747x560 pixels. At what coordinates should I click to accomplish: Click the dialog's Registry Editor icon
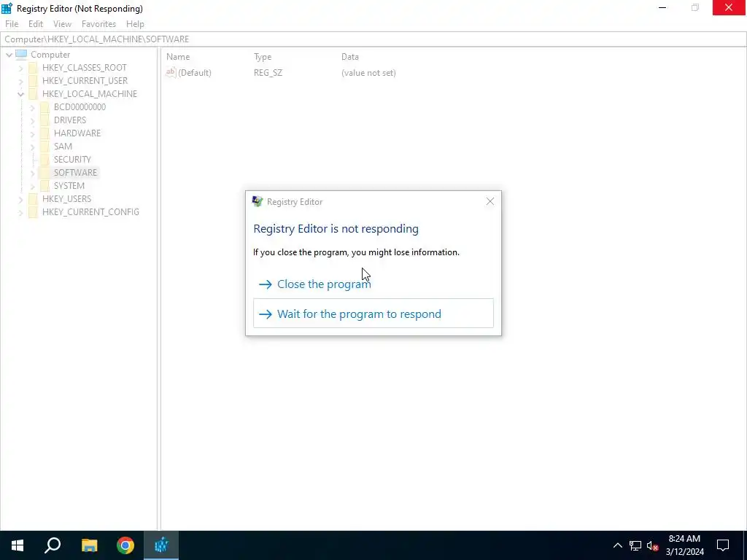click(258, 201)
